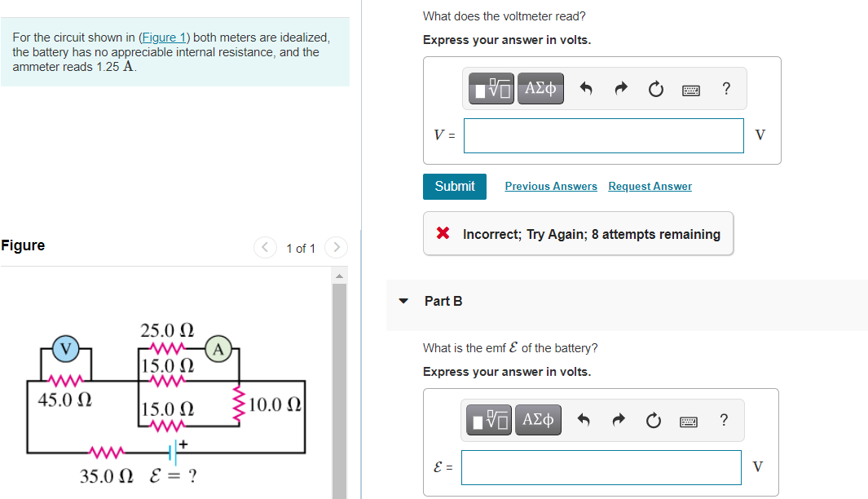Click the next figure arrow button
The width and height of the screenshot is (868, 499).
(336, 247)
